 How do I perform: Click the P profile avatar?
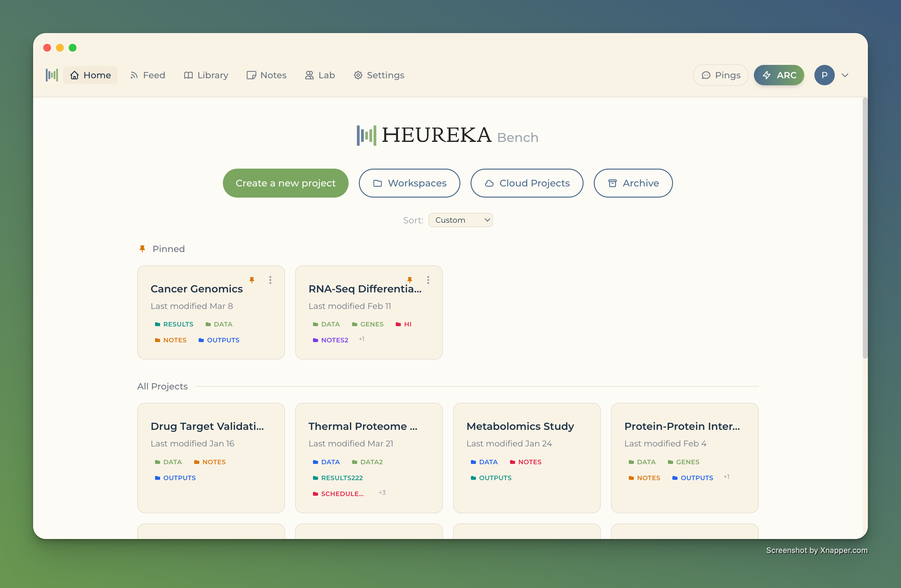point(824,75)
